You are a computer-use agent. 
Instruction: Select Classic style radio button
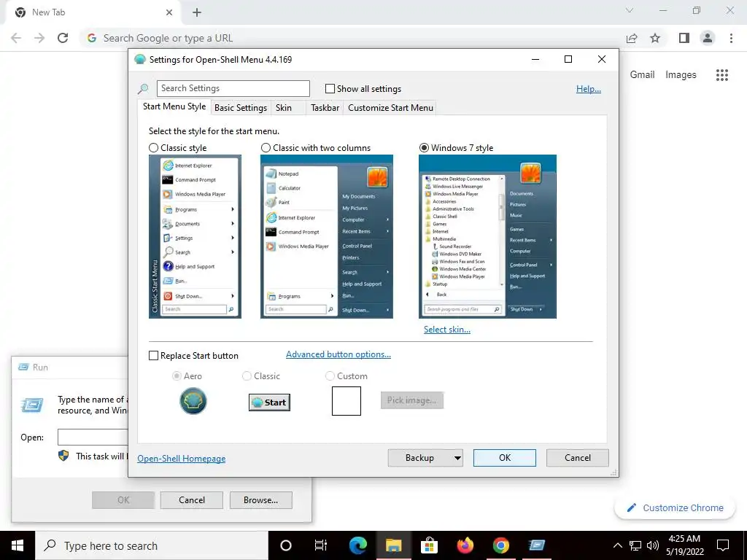pos(153,148)
